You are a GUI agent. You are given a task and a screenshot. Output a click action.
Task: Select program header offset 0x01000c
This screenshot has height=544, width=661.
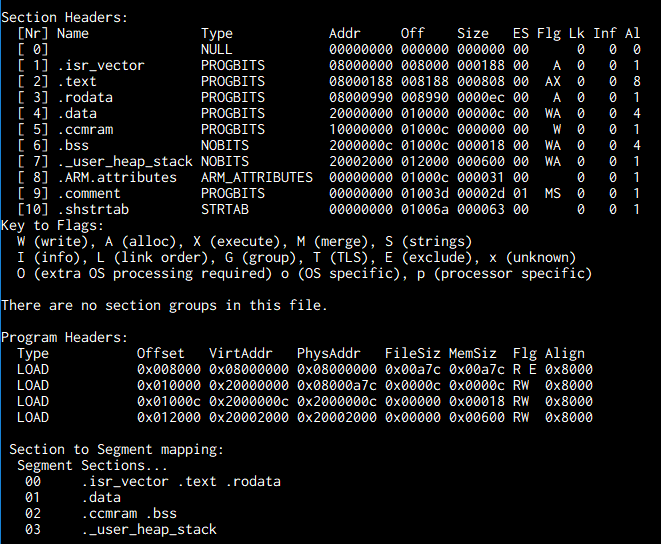169,401
